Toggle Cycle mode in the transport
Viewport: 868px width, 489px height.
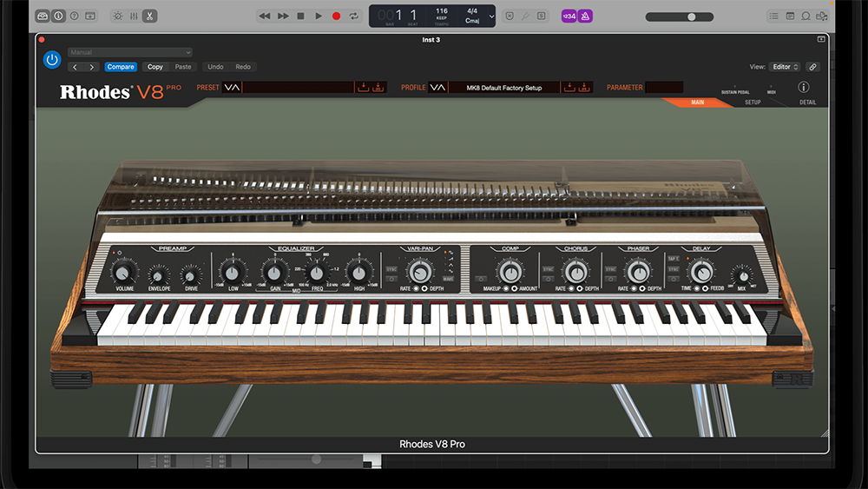point(354,16)
